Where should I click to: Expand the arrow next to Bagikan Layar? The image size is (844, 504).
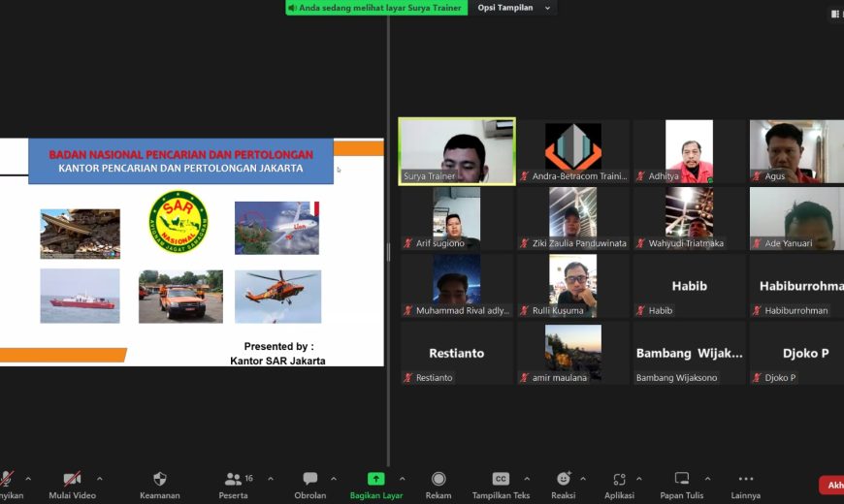pyautogui.click(x=402, y=478)
